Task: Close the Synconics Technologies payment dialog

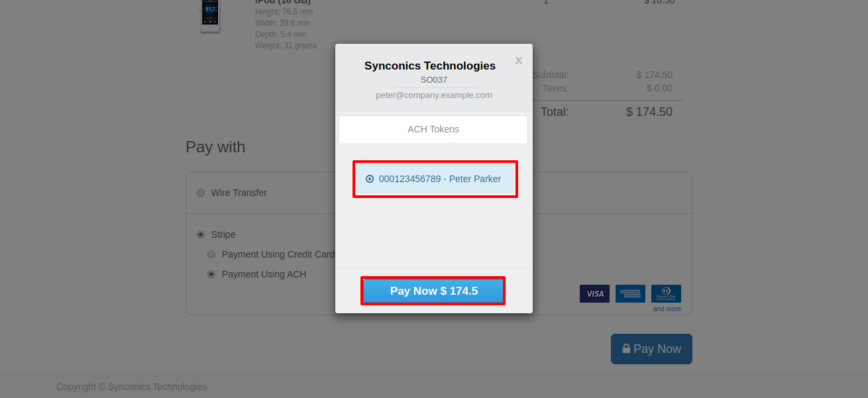Action: pos(519,61)
